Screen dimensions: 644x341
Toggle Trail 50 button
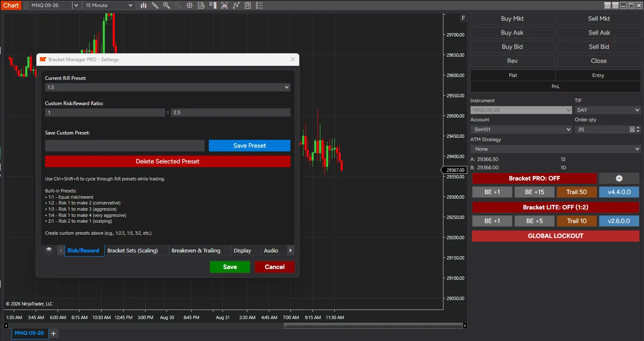click(x=576, y=192)
